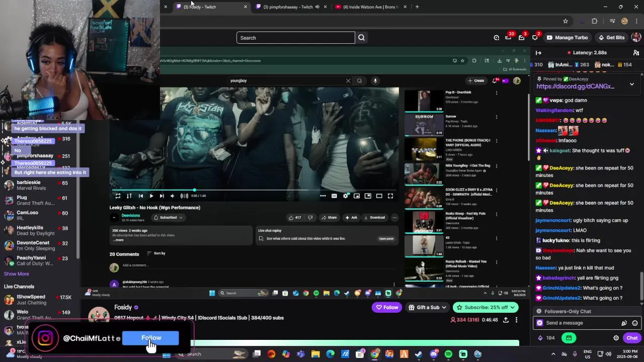Open a new browser tab
This screenshot has height=362, width=644.
point(417,7)
